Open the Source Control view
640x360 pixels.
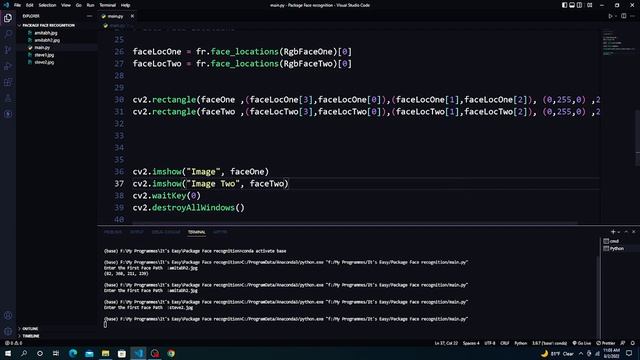(x=8, y=50)
